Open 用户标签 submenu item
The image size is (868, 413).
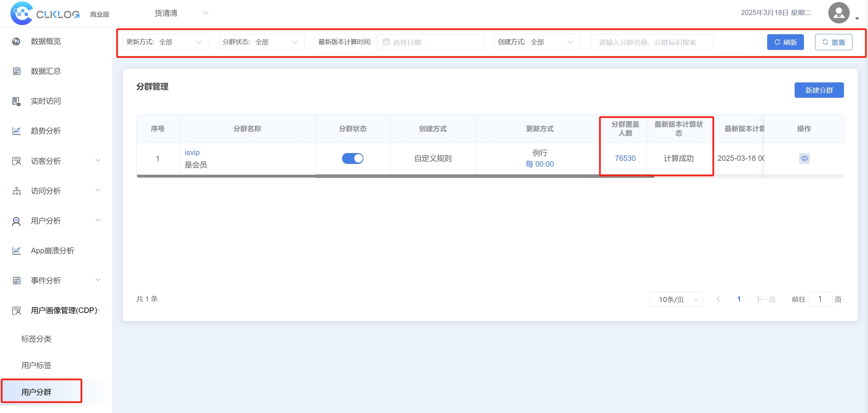click(36, 365)
